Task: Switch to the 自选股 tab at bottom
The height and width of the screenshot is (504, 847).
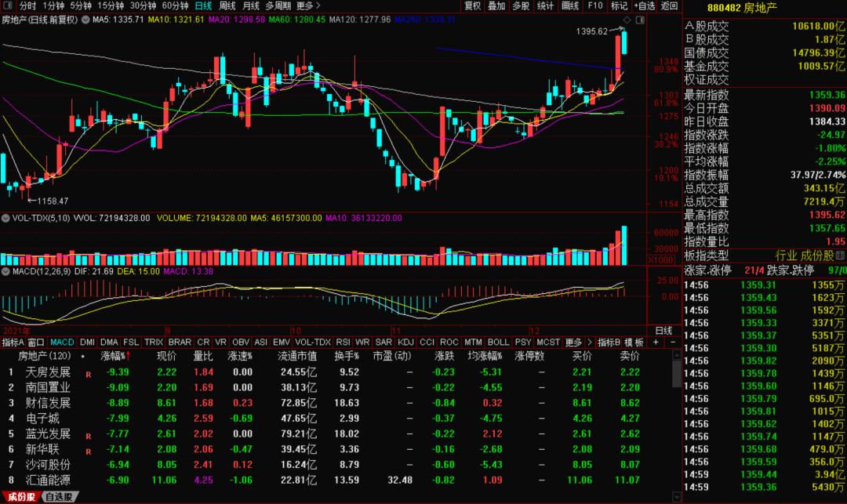Action: point(60,497)
